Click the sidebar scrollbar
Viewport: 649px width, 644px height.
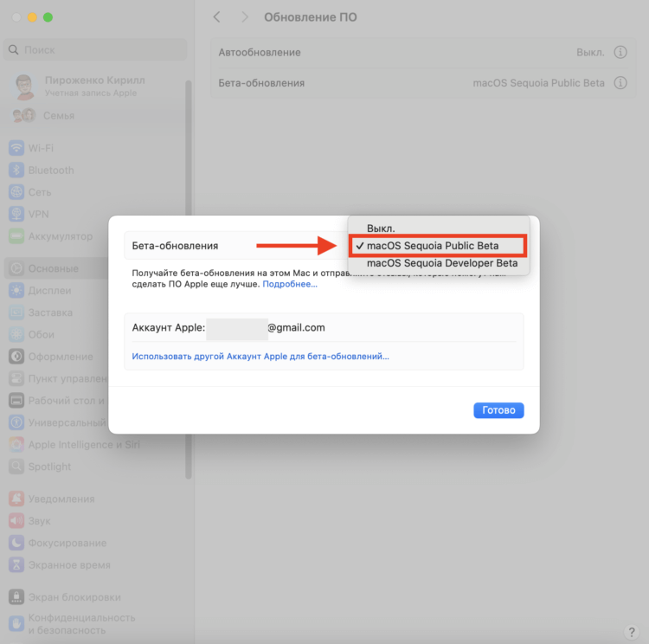189,280
